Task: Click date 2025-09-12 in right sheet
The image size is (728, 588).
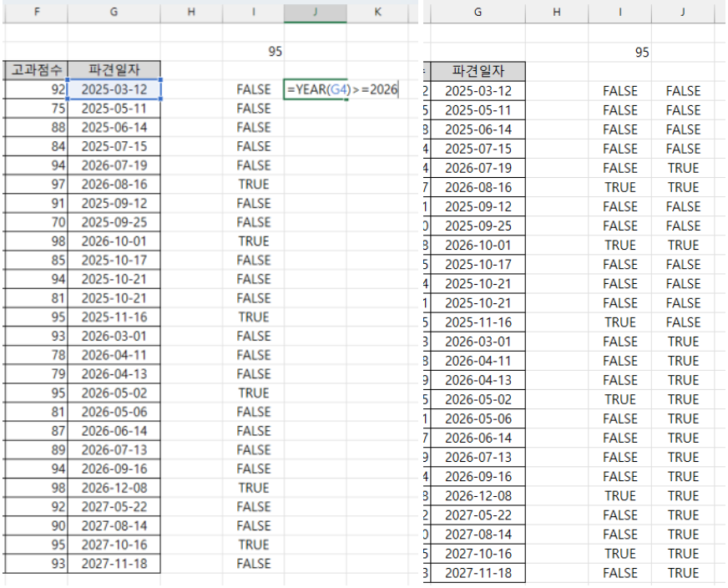Action: 478,206
